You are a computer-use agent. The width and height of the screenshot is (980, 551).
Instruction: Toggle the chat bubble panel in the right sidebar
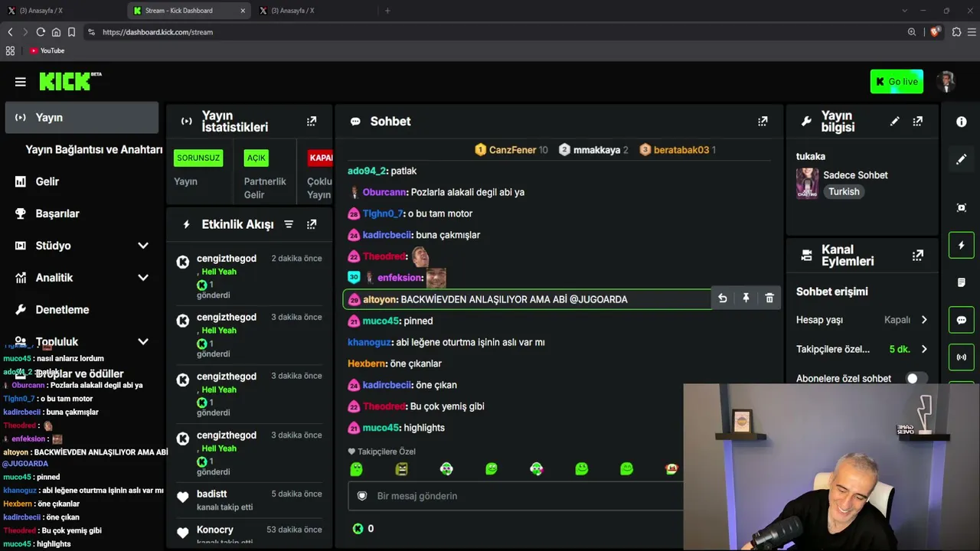tap(962, 320)
